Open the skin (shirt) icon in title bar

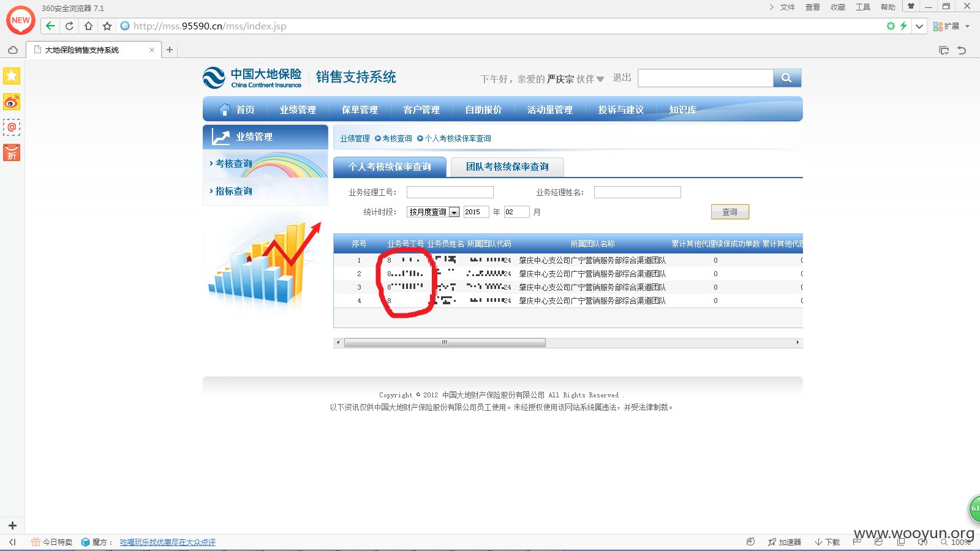911,7
